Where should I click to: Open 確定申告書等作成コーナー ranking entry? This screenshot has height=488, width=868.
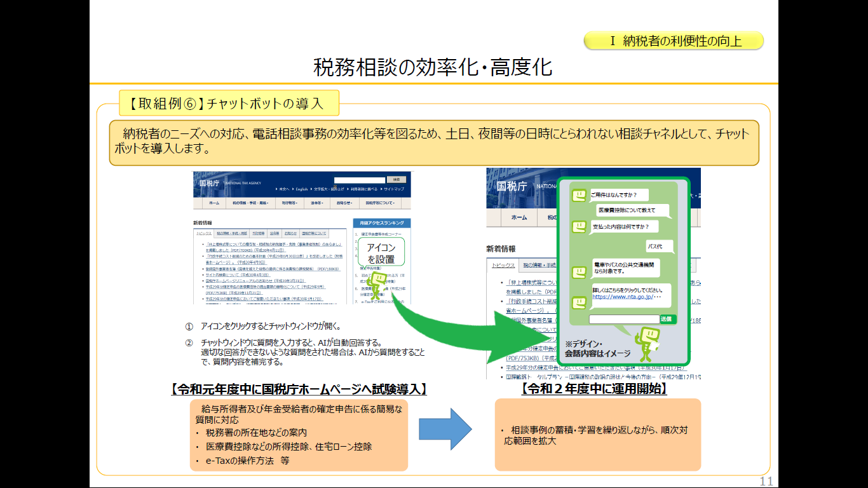click(381, 234)
